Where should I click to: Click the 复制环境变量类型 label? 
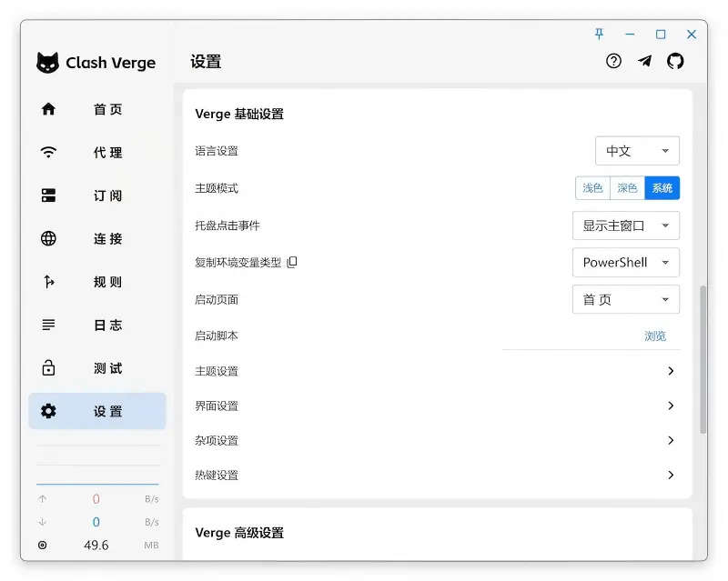coord(238,263)
